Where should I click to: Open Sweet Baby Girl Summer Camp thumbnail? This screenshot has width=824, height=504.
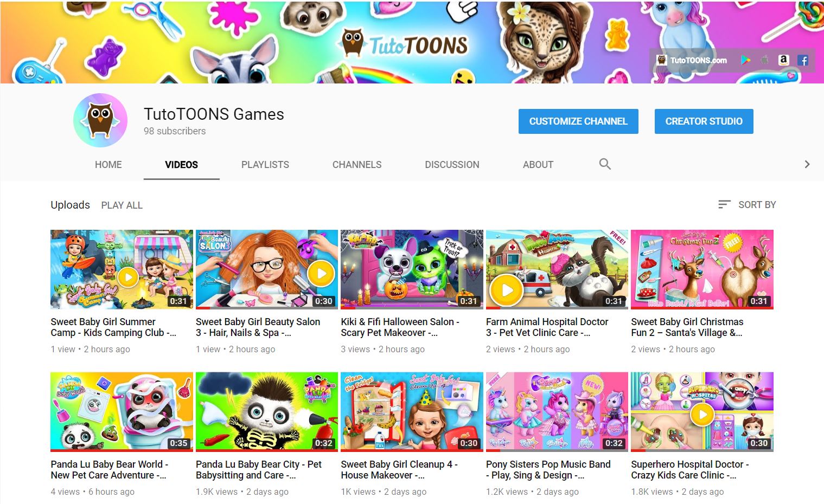coord(122,269)
